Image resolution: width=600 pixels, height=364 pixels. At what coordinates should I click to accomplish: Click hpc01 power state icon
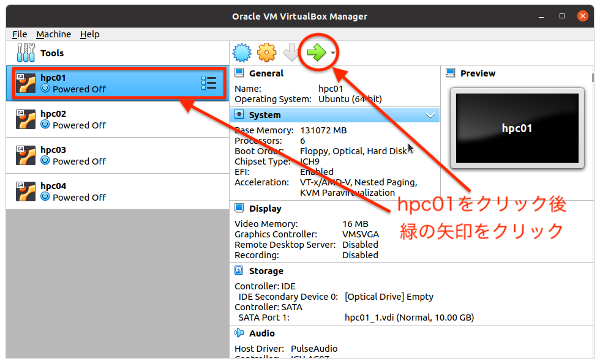click(x=45, y=88)
